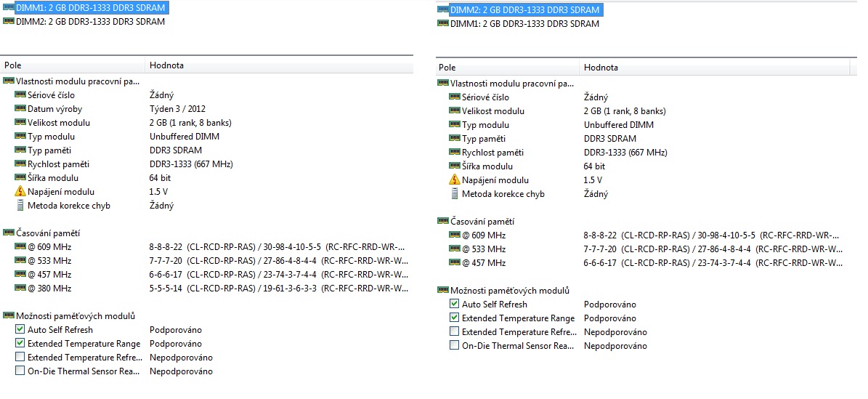
Task: Click @ 533 MHz memory icon in DIMM2-highlighted pane
Action: [x=455, y=249]
